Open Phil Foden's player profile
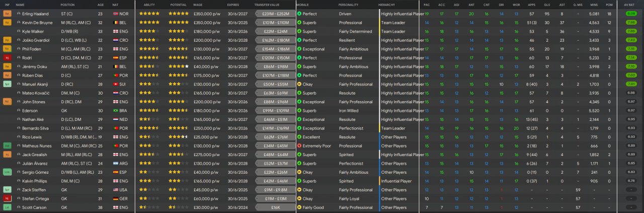Screen dimensions: 644x213 coord(31,49)
